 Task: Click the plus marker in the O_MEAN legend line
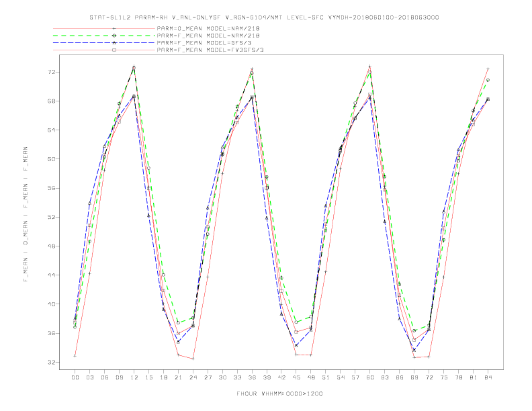click(x=114, y=28)
